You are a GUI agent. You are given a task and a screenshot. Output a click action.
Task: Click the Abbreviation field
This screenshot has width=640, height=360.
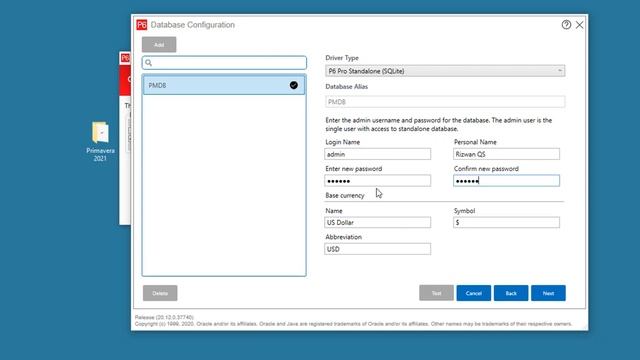coord(378,249)
